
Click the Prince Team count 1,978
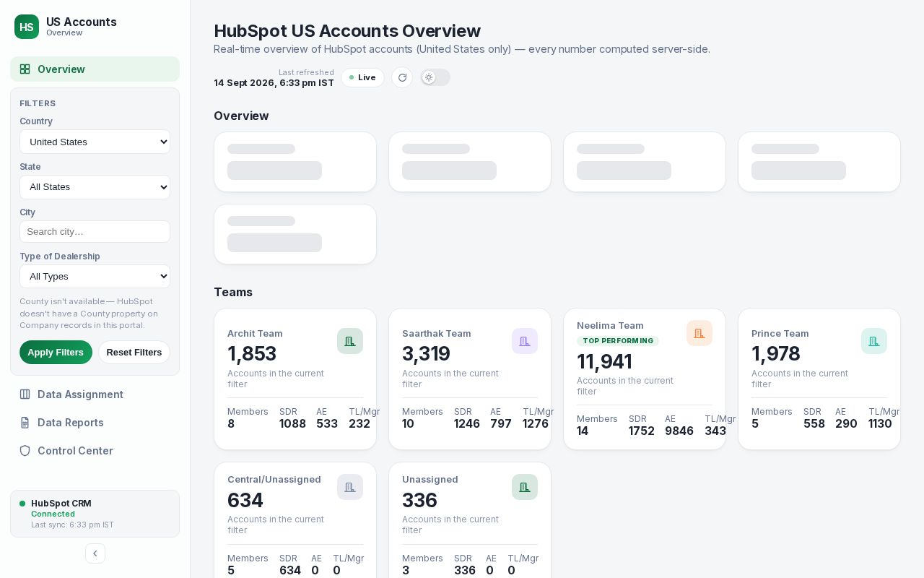click(x=776, y=354)
